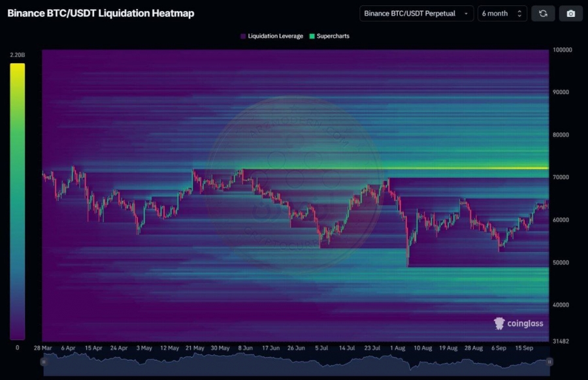The height and width of the screenshot is (380, 588).
Task: Click the Binance BTC/USDT Liquidation Heatmap title
Action: (x=101, y=13)
